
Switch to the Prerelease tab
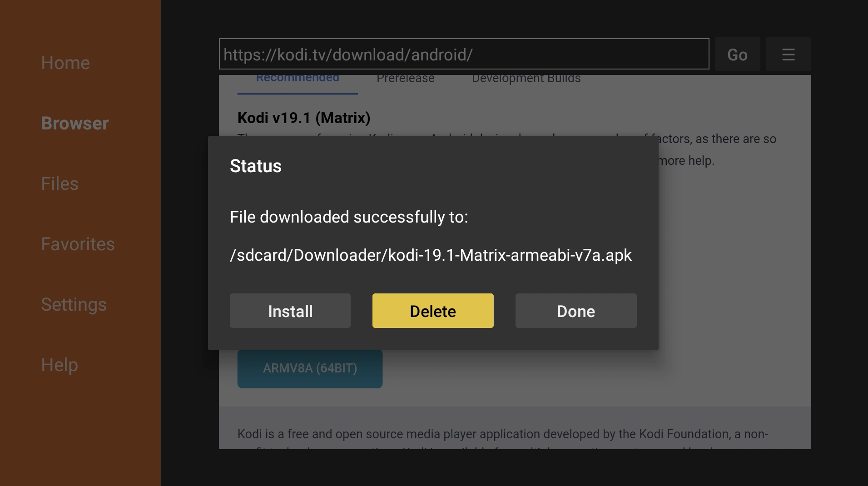(x=406, y=79)
